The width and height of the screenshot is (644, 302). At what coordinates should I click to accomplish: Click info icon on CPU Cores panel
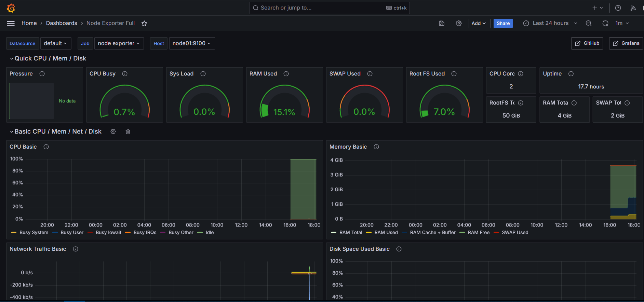(x=521, y=74)
